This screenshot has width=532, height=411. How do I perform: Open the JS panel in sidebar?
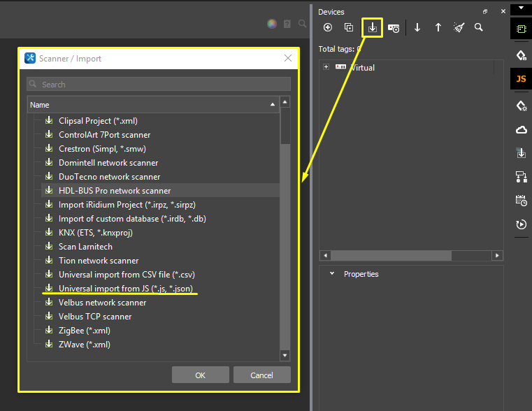pos(521,79)
